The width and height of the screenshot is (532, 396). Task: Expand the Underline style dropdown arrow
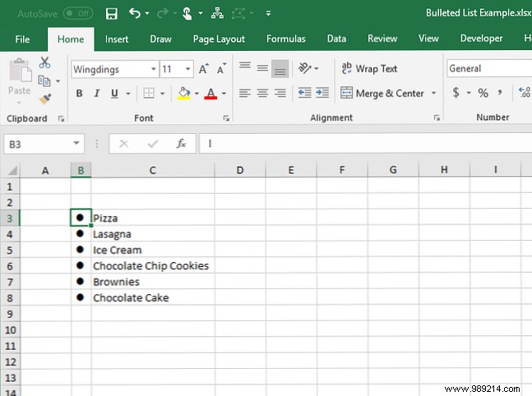tap(128, 94)
